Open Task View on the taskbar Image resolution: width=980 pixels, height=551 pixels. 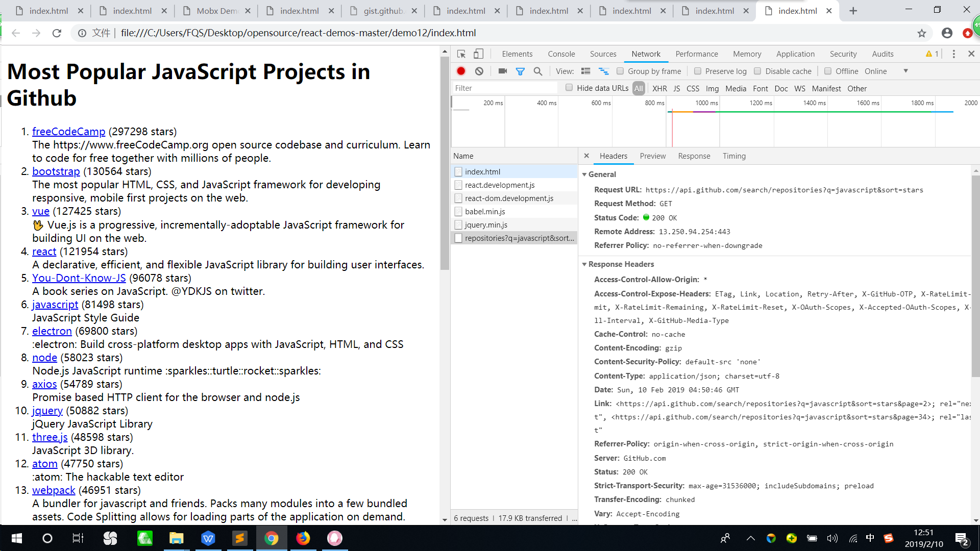click(78, 538)
